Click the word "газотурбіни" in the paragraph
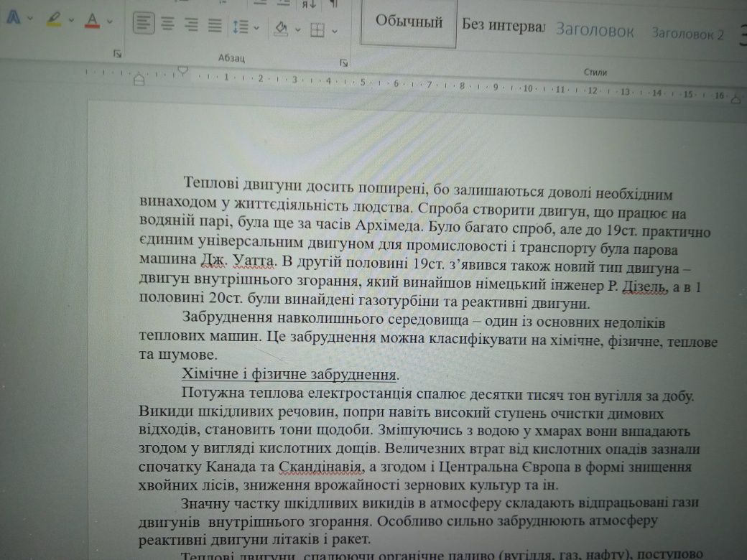 [398, 301]
